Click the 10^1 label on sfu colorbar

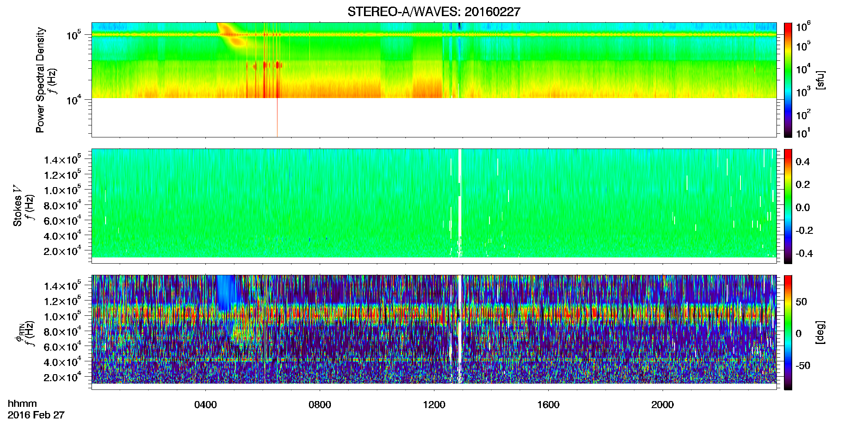point(803,133)
